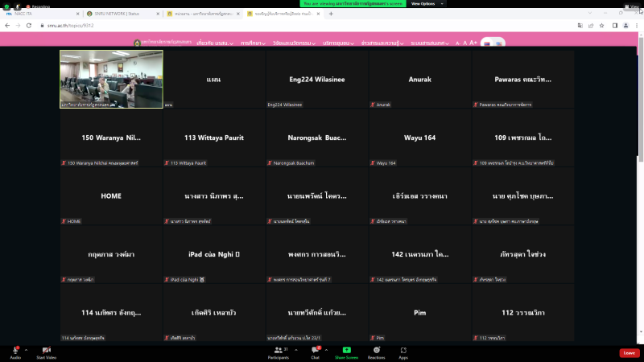
Task: Click the green Share Screen icon
Action: (x=347, y=351)
